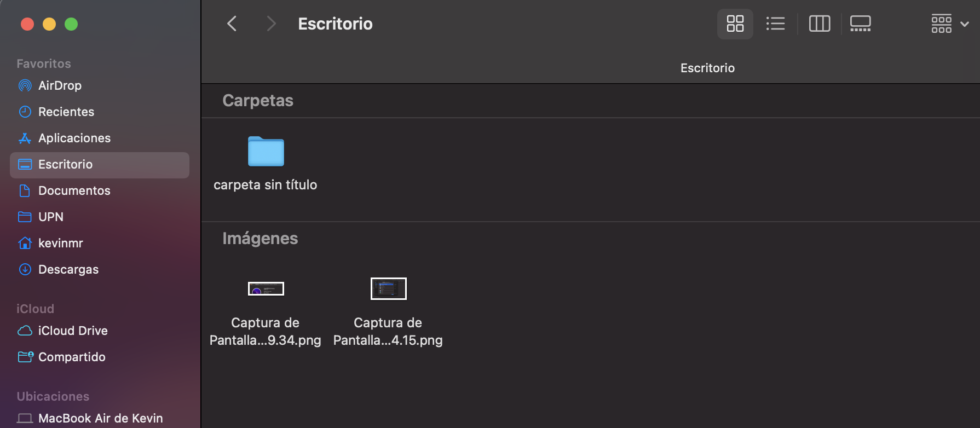Go to kevinmr home folder
This screenshot has width=980, height=428.
(60, 243)
